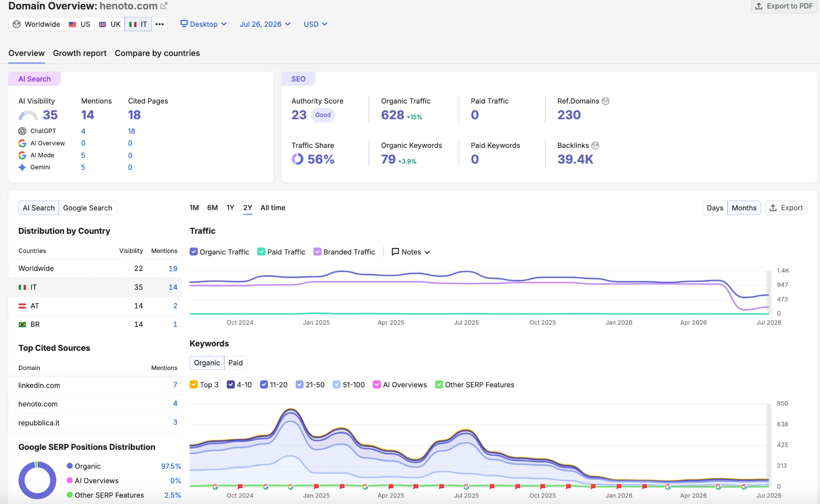This screenshot has height=504, width=820.
Task: Click the Traffic Share donut icon
Action: click(x=298, y=159)
